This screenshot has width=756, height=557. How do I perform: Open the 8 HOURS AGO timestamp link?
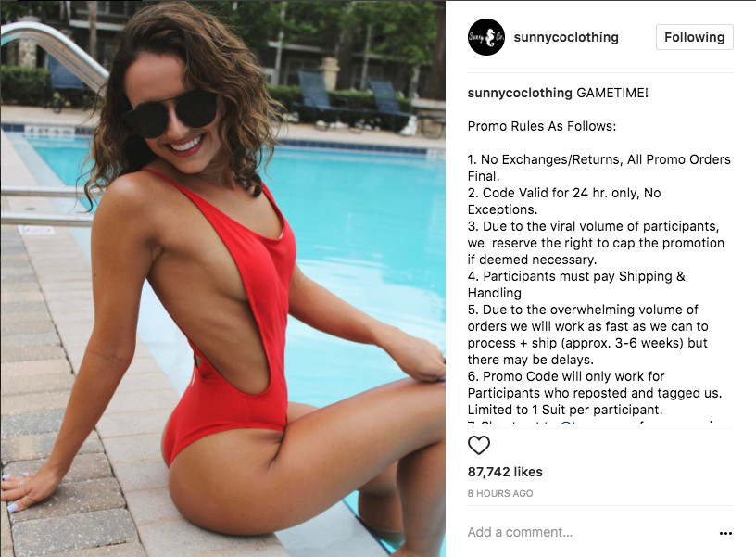500,493
